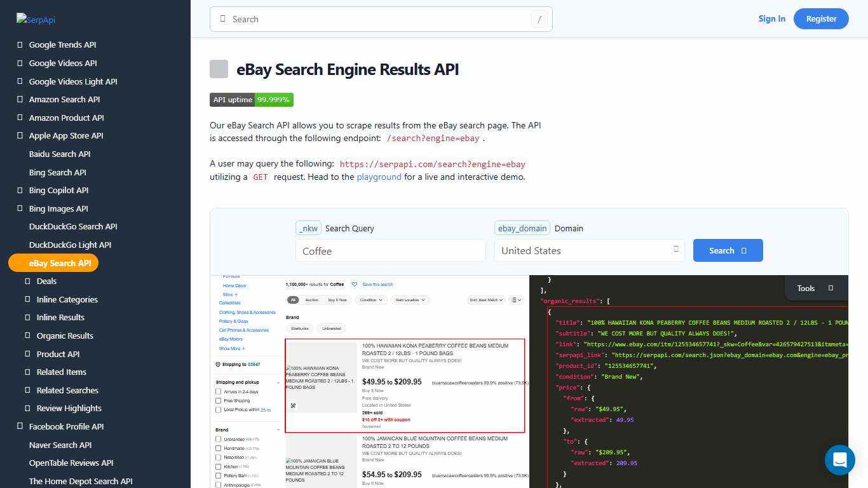This screenshot has height=488, width=868.
Task: Open the Deals section under eBay Search API
Action: pyautogui.click(x=46, y=281)
